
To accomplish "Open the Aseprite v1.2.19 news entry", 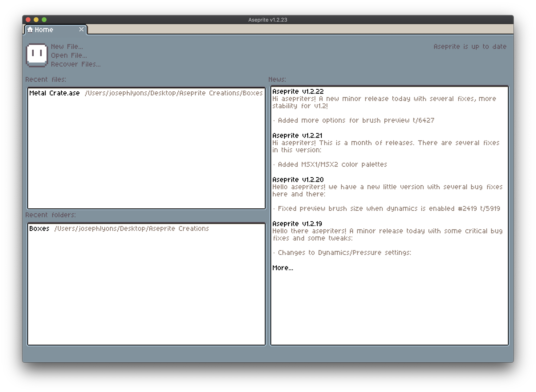I will (297, 223).
